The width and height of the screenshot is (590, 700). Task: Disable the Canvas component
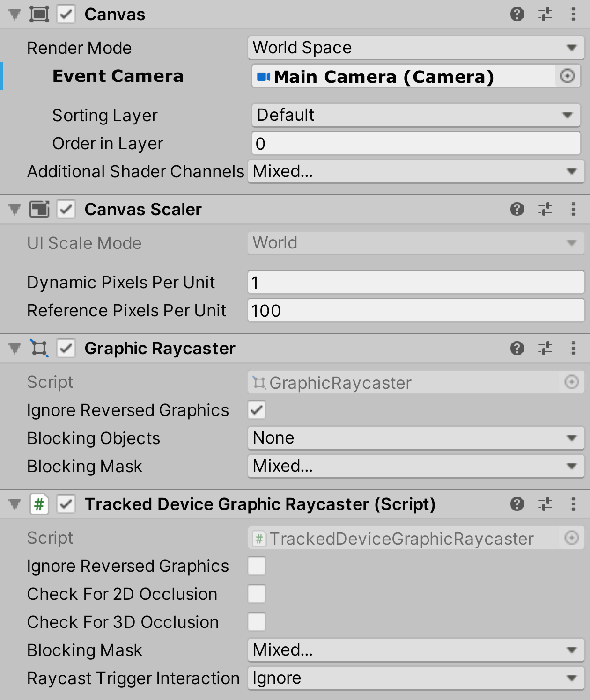pyautogui.click(x=66, y=14)
